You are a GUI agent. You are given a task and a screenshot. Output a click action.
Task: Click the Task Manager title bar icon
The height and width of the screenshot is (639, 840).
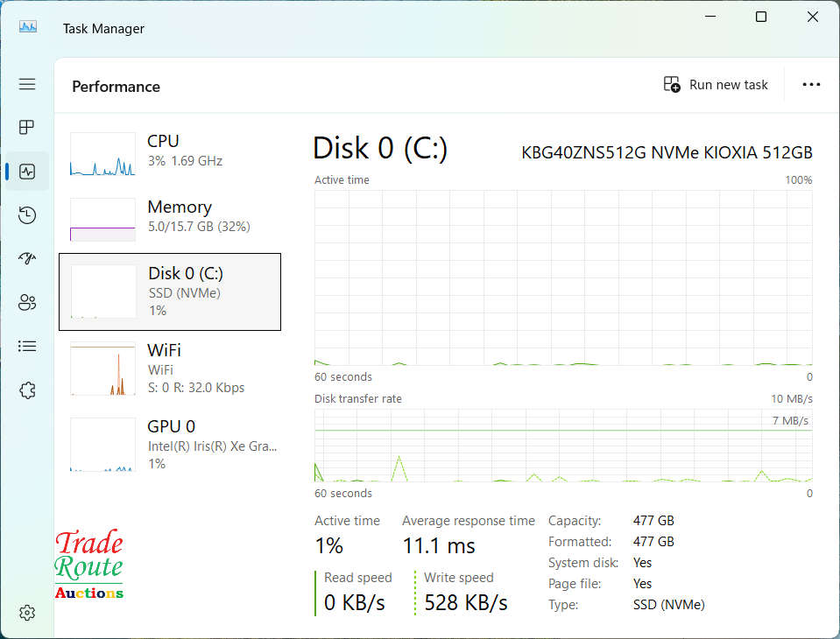tap(28, 27)
